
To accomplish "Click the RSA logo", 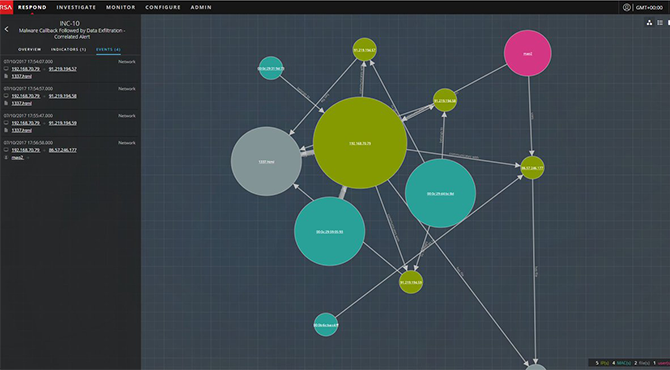I will point(6,7).
